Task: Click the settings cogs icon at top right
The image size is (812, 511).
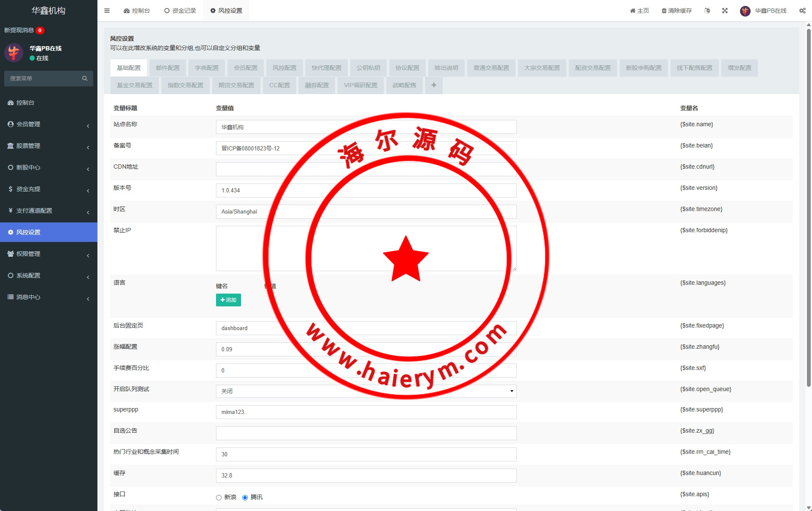Action: 802,11
